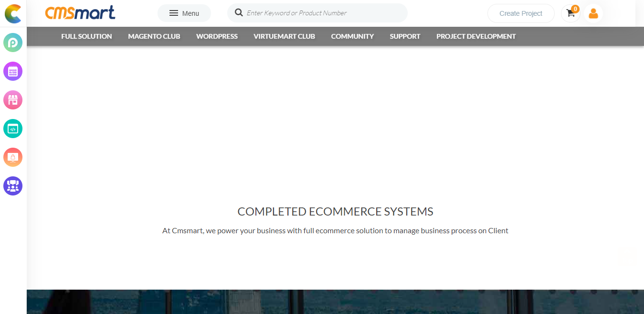This screenshot has height=314, width=644.
Task: Open the Cmsmart colorful C sidebar icon
Action: [13, 13]
